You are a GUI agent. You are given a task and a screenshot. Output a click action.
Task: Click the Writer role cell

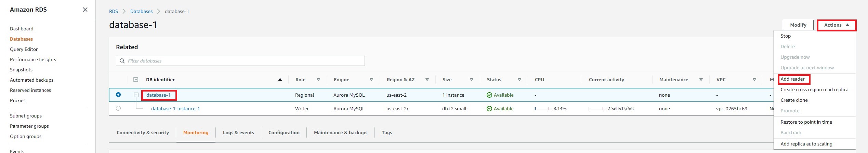point(302,109)
